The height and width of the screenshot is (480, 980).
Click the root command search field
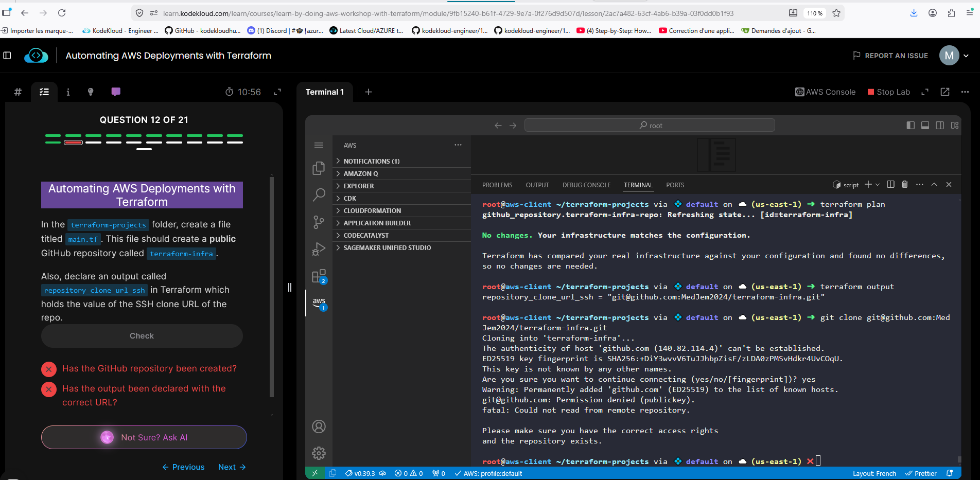click(650, 126)
